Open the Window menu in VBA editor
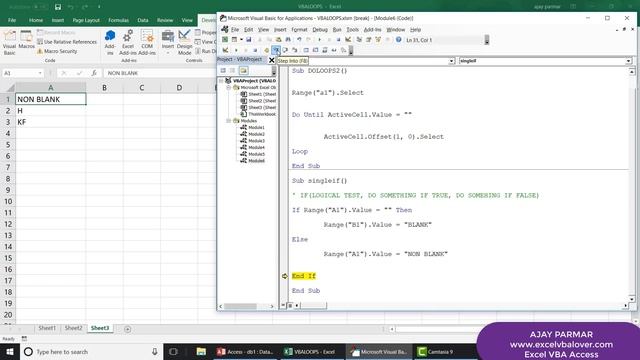 click(396, 30)
